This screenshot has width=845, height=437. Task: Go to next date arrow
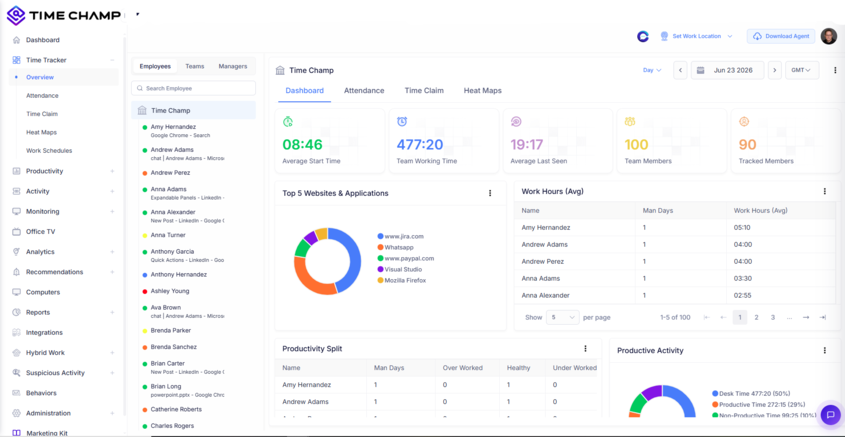(775, 71)
